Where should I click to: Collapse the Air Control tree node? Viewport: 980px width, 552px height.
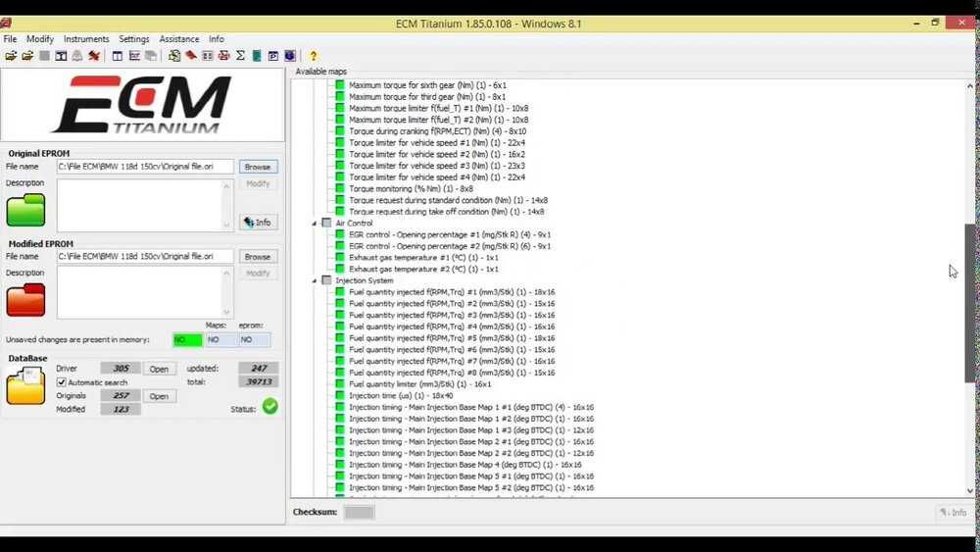315,224
